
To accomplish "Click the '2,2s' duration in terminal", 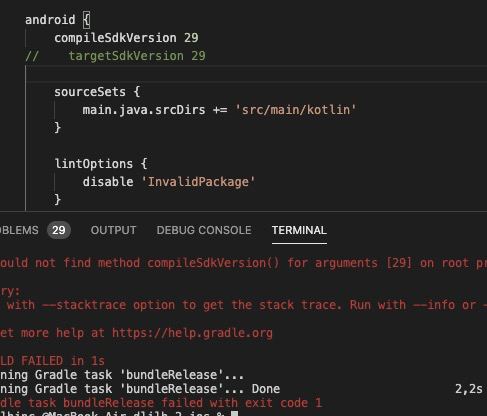I will click(x=469, y=389).
